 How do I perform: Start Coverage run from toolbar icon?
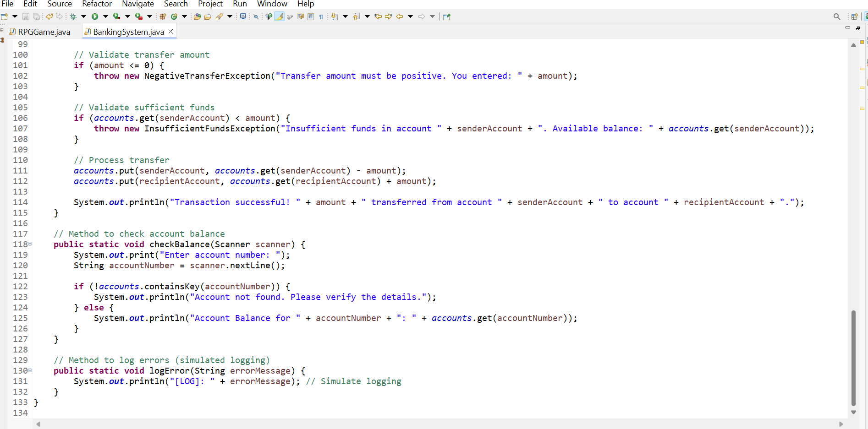[x=117, y=16]
